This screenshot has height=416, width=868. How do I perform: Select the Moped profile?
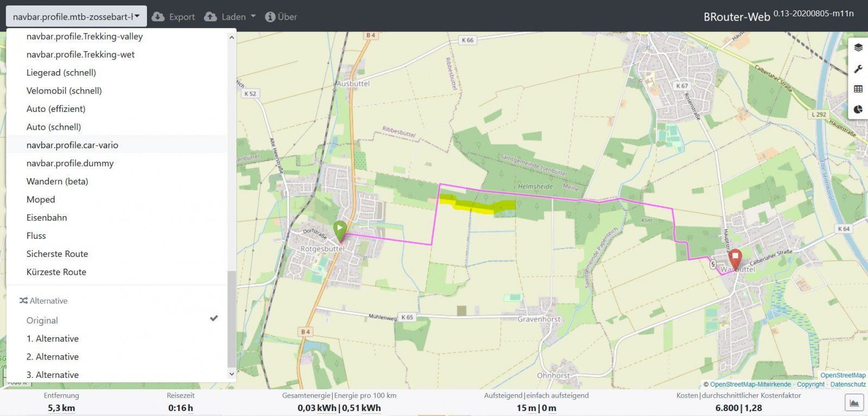click(x=41, y=199)
